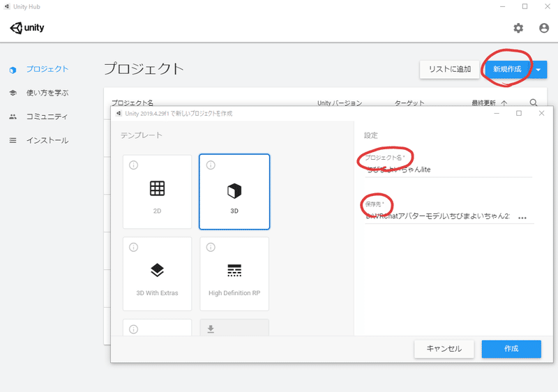This screenshot has height=392, width=558.
Task: Click the 3D cube icon
Action: point(234,190)
